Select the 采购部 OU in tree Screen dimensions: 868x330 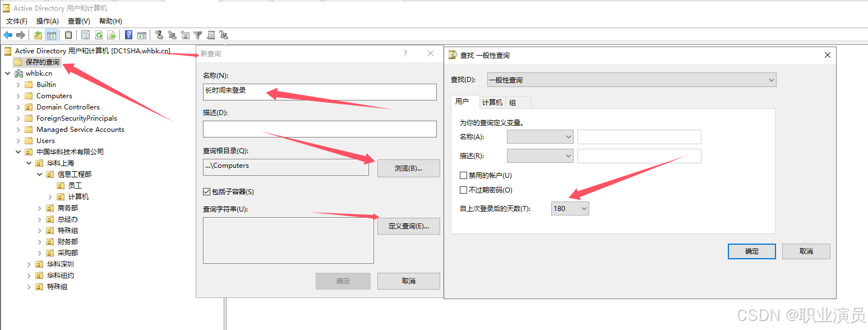68,253
